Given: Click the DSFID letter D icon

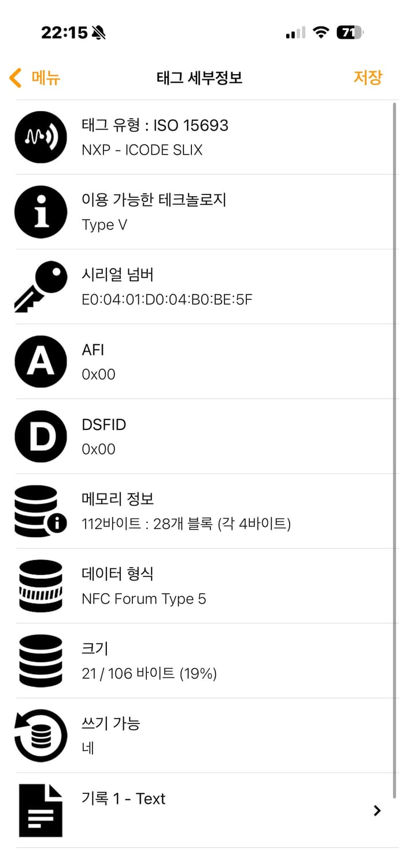Looking at the screenshot, I should 40,436.
